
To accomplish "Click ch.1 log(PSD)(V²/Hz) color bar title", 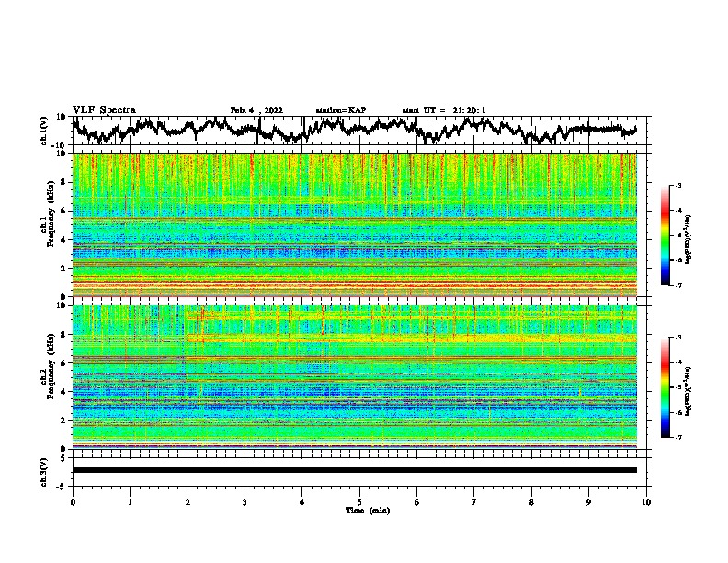I will [x=688, y=239].
